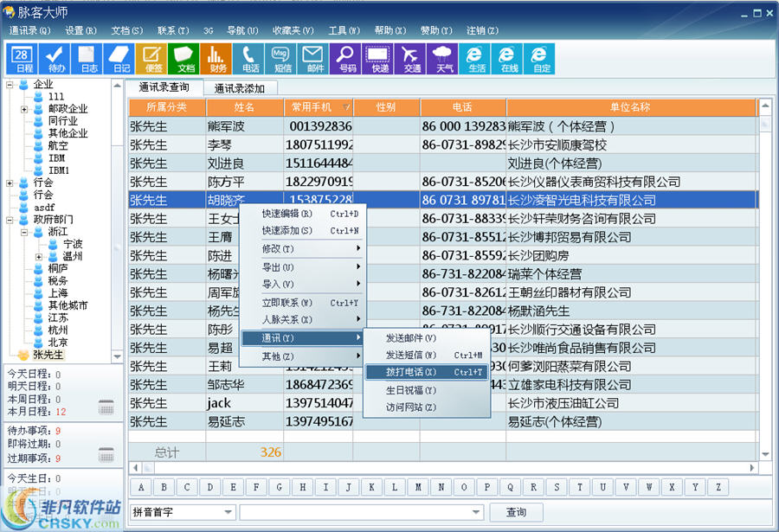Filter contacts by letter J button
779x532 pixels.
point(349,487)
